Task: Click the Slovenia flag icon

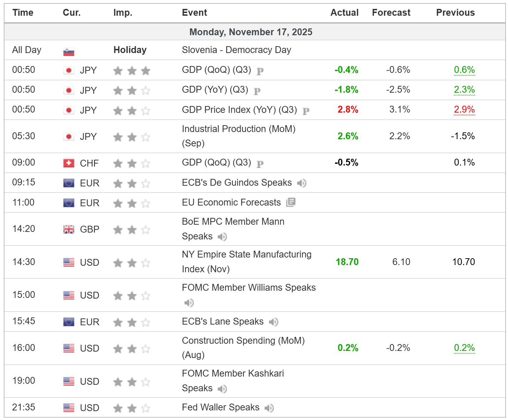Action: (x=69, y=52)
